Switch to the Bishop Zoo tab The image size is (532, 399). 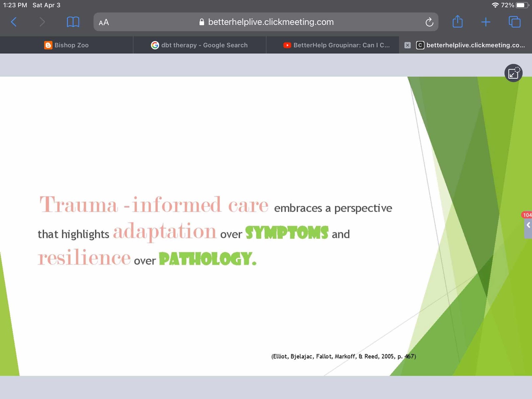tap(66, 45)
